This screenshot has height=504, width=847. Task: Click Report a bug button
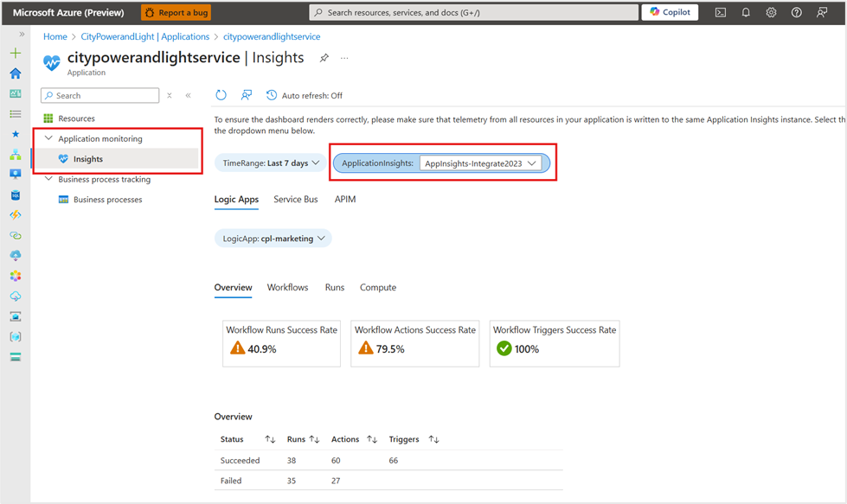176,12
